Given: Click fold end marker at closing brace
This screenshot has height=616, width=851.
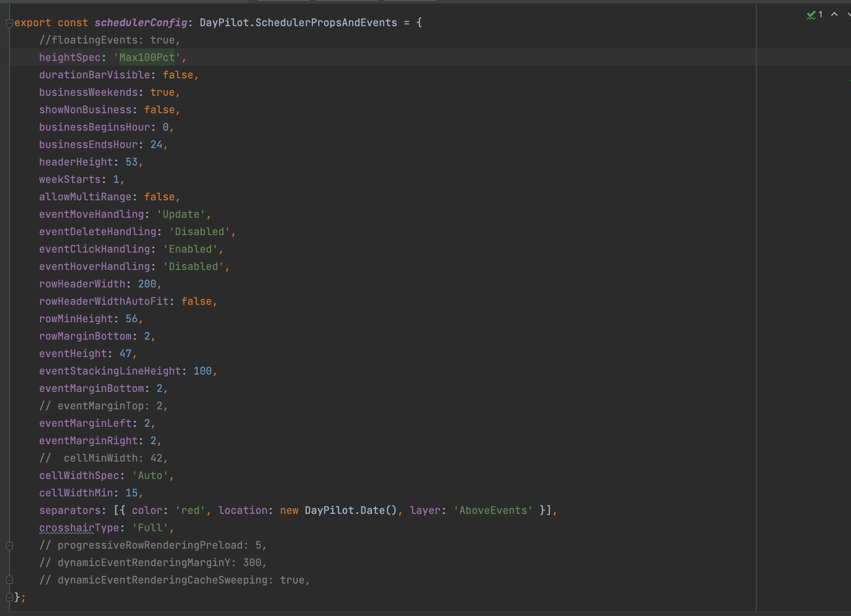Looking at the screenshot, I should pyautogui.click(x=10, y=597).
